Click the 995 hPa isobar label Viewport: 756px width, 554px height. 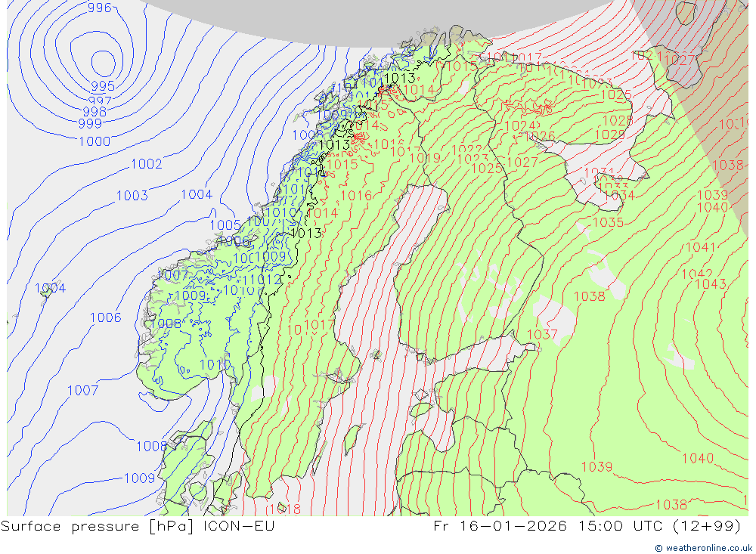point(103,86)
